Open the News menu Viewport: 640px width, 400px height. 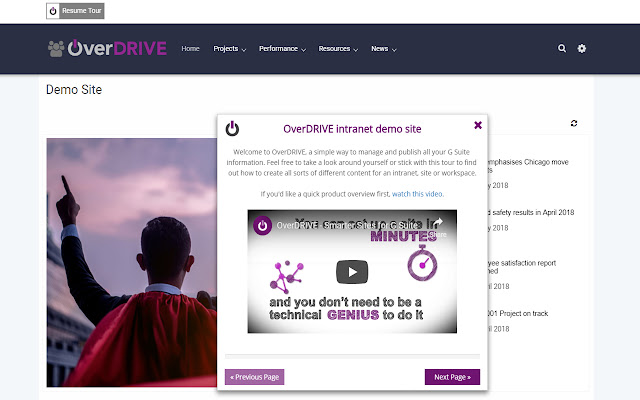pos(379,49)
